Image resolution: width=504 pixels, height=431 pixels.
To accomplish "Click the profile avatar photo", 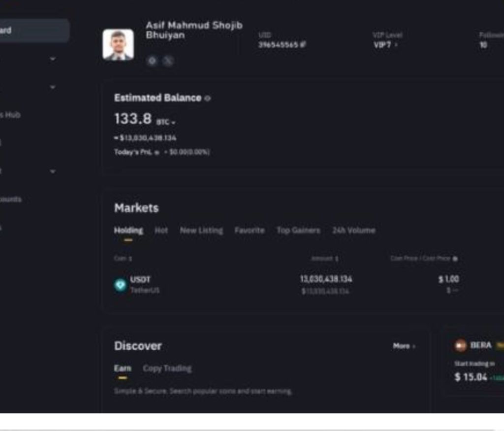I will pyautogui.click(x=118, y=45).
